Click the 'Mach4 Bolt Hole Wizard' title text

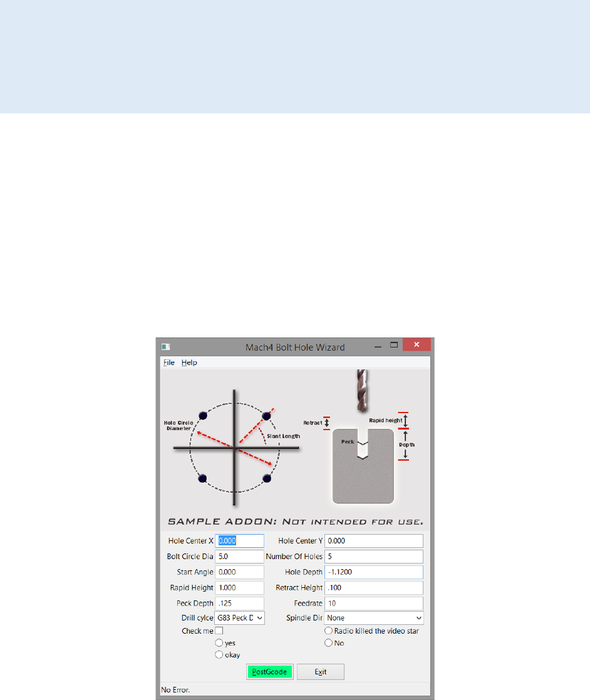[295, 347]
